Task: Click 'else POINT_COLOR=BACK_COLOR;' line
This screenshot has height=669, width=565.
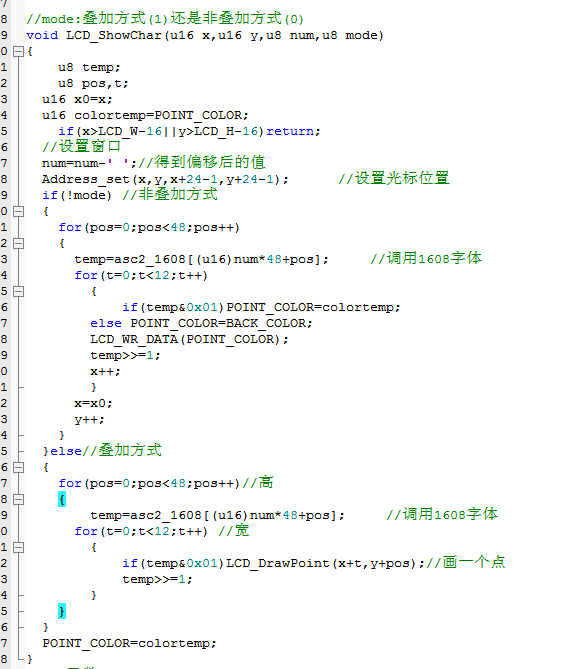Action: click(x=201, y=323)
